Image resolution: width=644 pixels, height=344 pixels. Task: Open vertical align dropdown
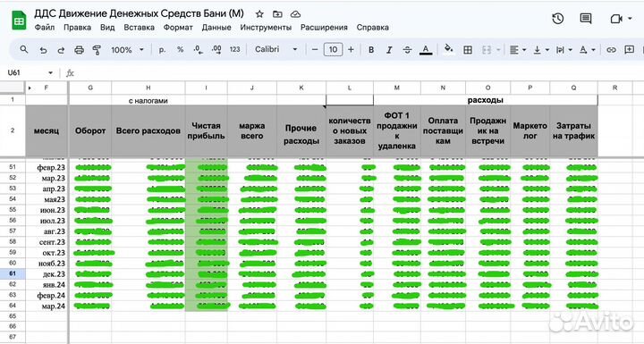541,50
